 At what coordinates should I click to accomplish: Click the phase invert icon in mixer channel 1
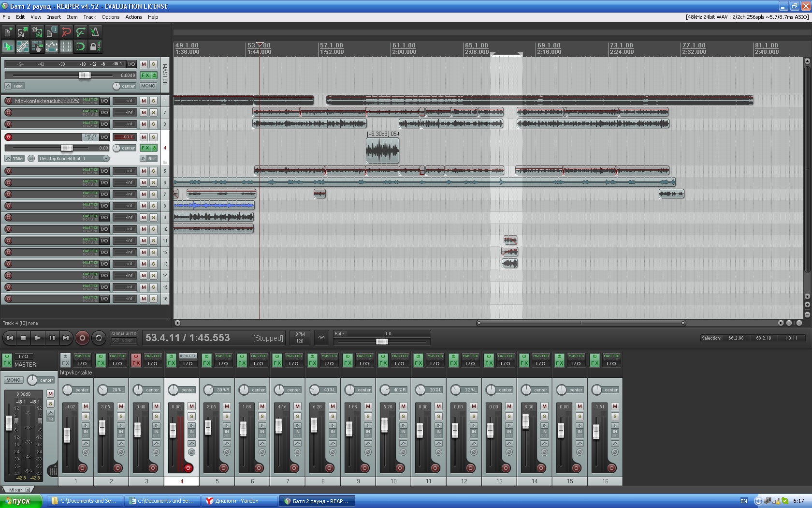point(86,452)
